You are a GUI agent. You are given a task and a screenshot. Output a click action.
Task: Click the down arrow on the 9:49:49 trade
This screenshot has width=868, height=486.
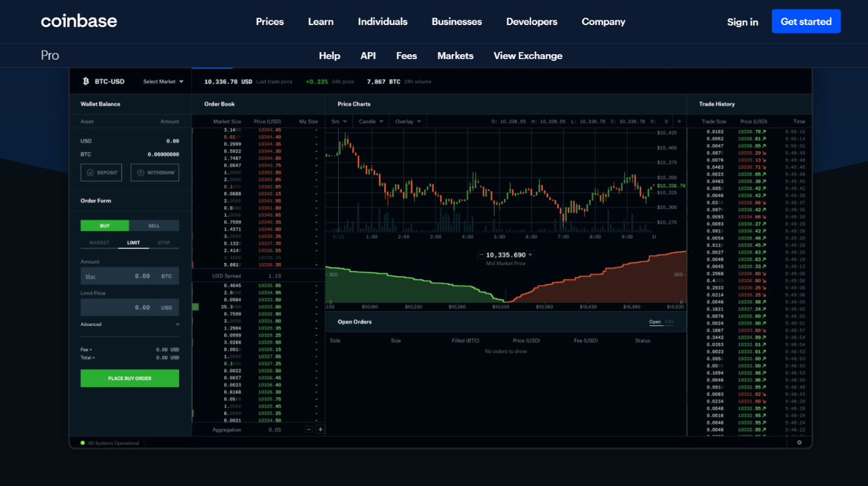point(764,153)
